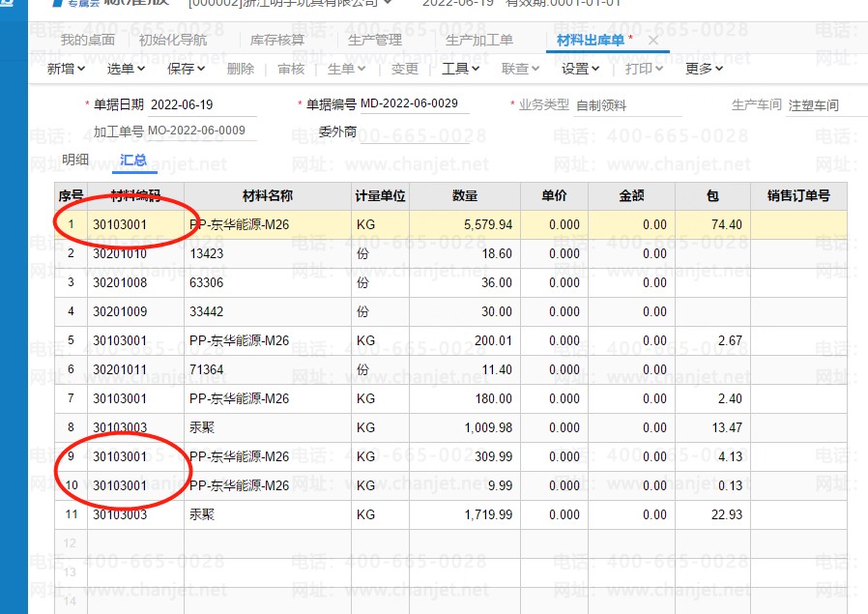Image resolution: width=868 pixels, height=614 pixels.
Task: Open the 设置 dropdown menu
Action: point(581,69)
